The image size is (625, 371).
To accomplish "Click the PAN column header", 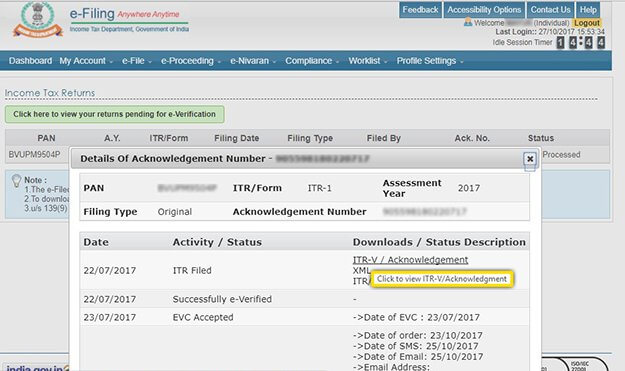I will 46,138.
